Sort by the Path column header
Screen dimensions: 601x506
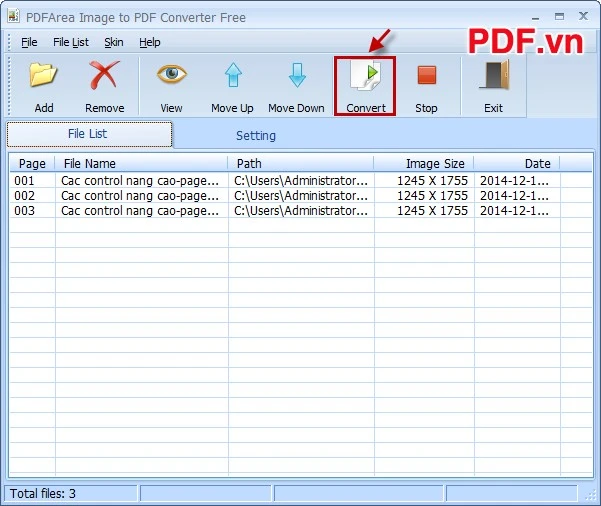[x=301, y=164]
